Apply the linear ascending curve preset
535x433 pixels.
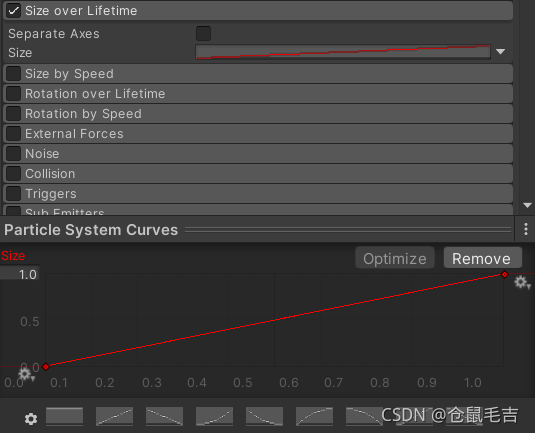point(114,416)
